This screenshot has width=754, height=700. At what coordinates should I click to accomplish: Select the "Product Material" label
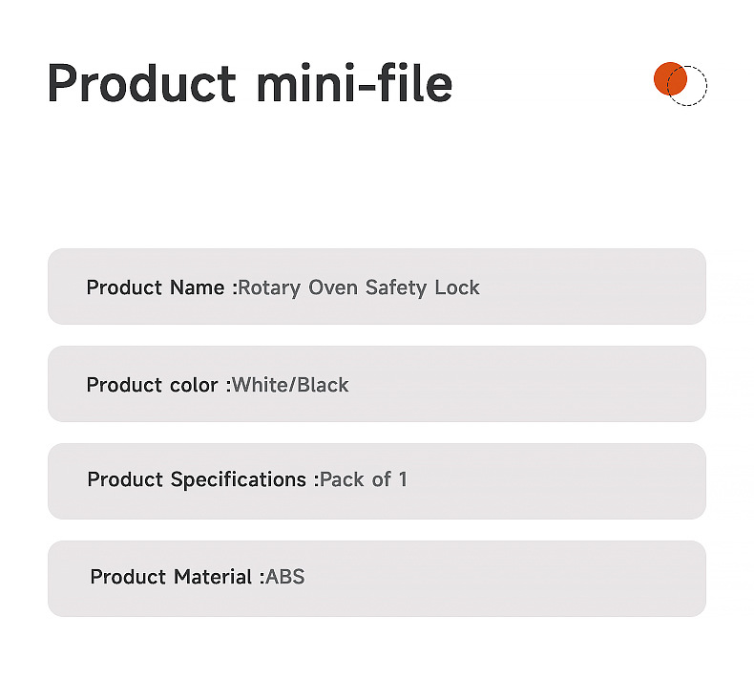pos(174,577)
